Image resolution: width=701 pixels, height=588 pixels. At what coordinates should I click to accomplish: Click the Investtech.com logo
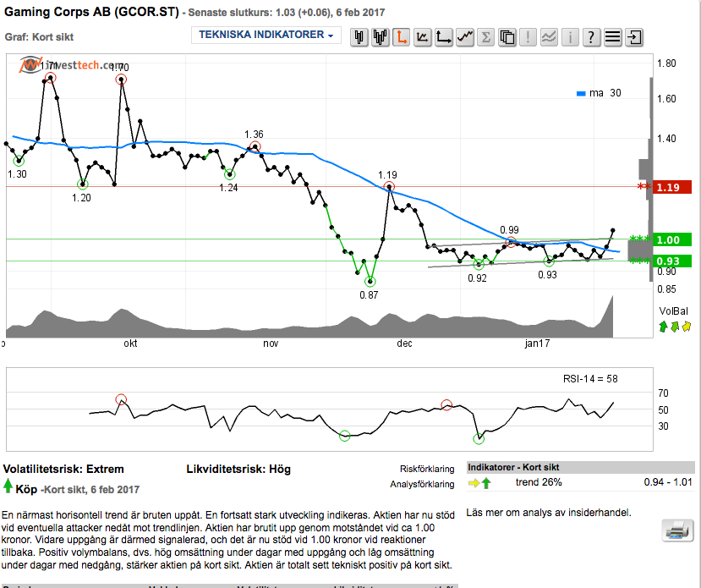click(71, 65)
